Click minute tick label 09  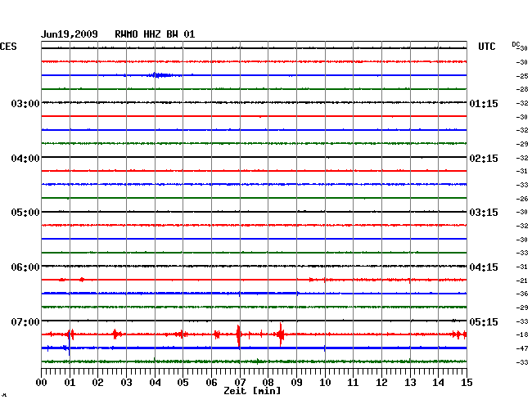[296, 382]
